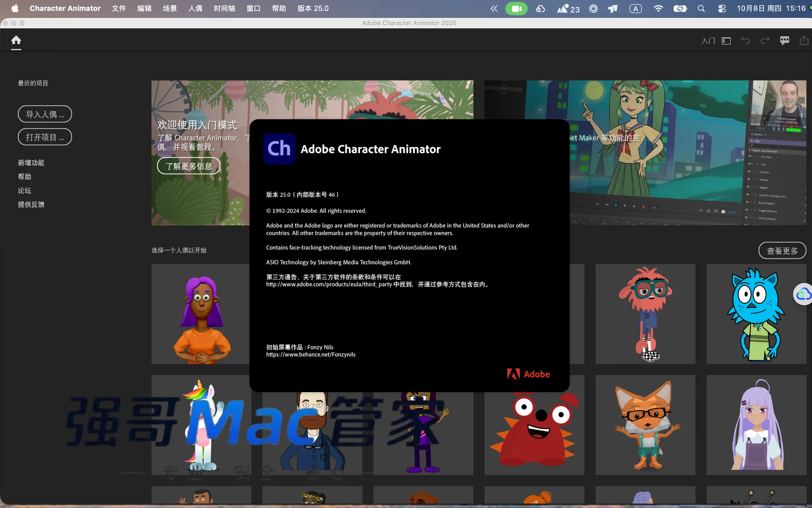Click the green camera icon in menu bar
This screenshot has width=812, height=508.
[x=516, y=8]
